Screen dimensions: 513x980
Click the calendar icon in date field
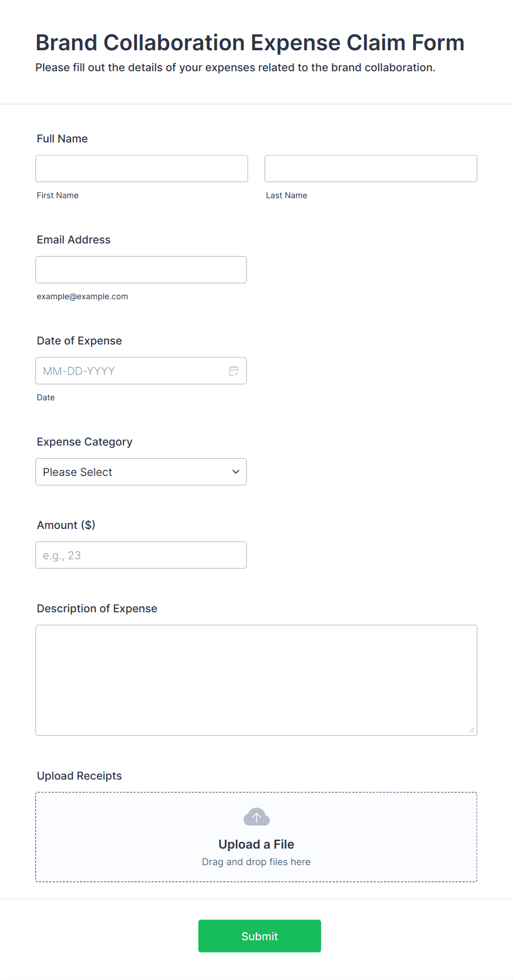(x=234, y=371)
